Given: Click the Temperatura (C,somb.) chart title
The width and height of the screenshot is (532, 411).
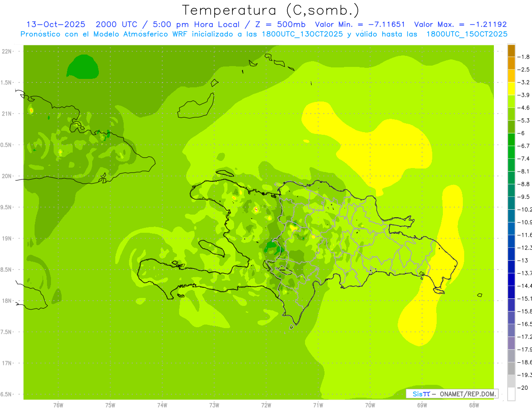Looking at the screenshot, I should (x=270, y=10).
